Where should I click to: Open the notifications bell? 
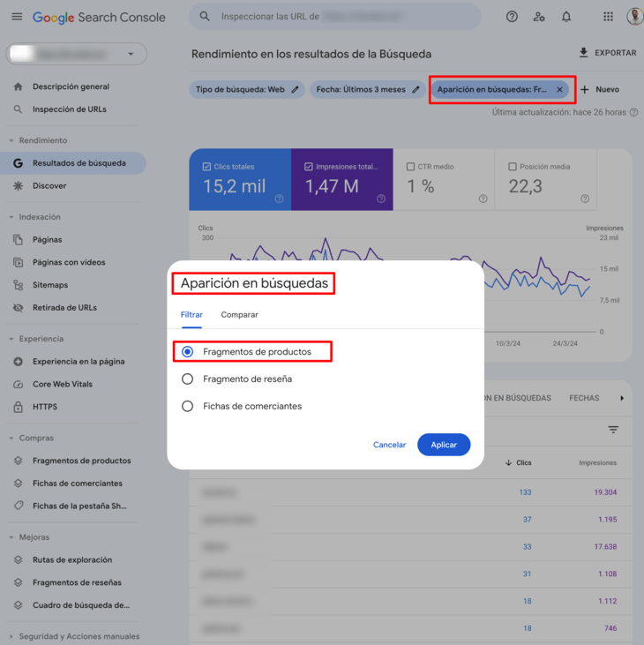pos(566,17)
